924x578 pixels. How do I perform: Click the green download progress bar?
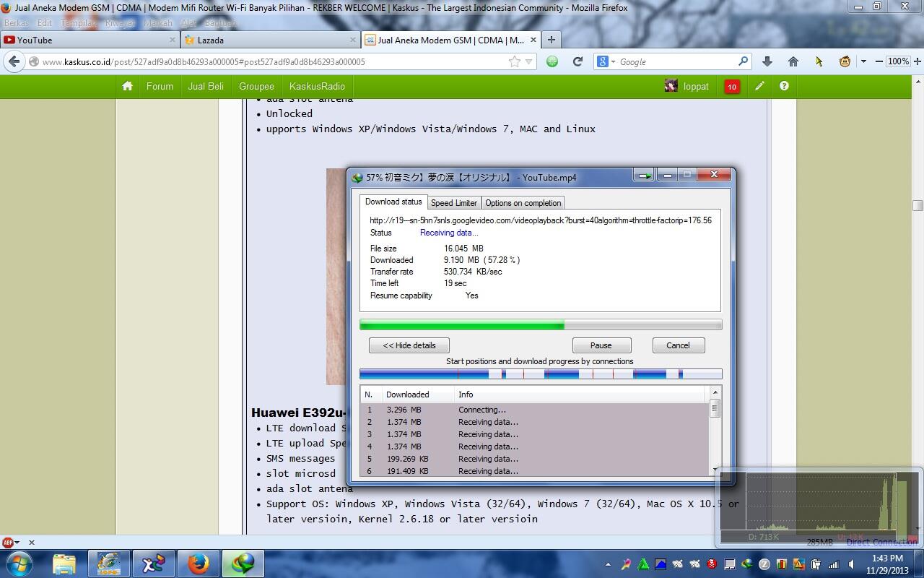click(541, 325)
